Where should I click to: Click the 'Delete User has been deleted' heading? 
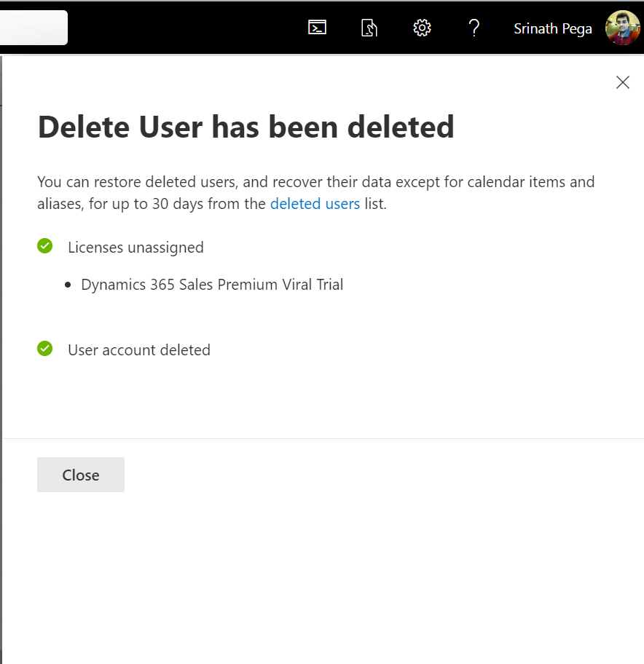tap(246, 127)
